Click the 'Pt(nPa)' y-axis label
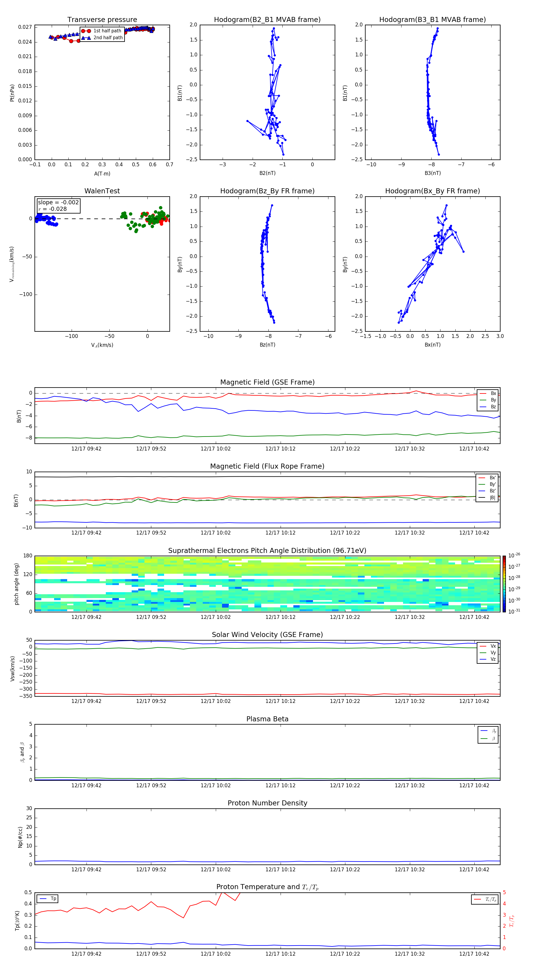This screenshot has width=535, height=980. [x=12, y=93]
